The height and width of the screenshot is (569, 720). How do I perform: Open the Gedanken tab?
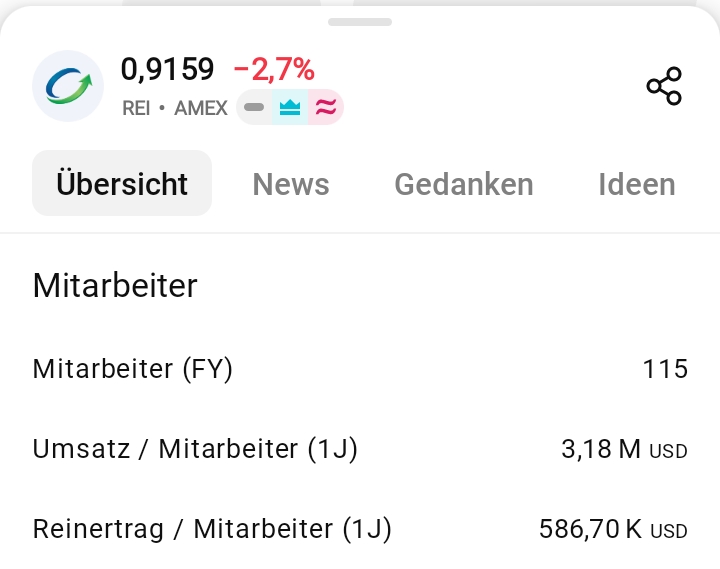point(464,184)
